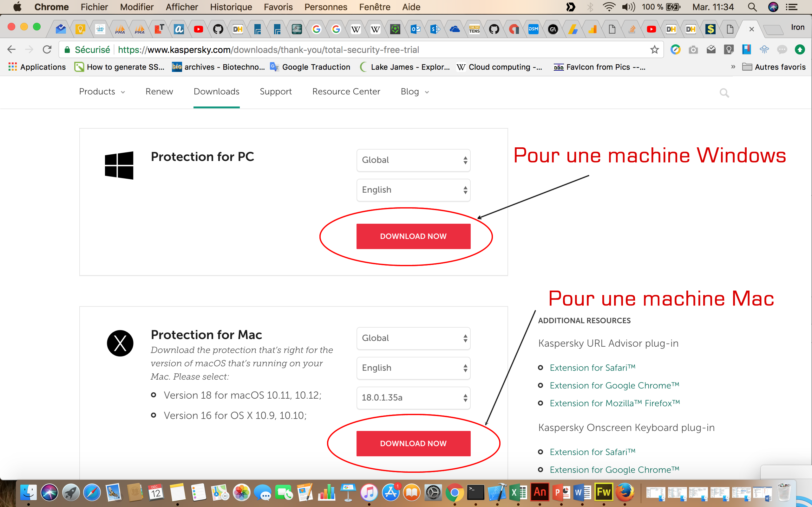This screenshot has width=812, height=507.
Task: Open the PC language English dropdown
Action: pyautogui.click(x=413, y=190)
